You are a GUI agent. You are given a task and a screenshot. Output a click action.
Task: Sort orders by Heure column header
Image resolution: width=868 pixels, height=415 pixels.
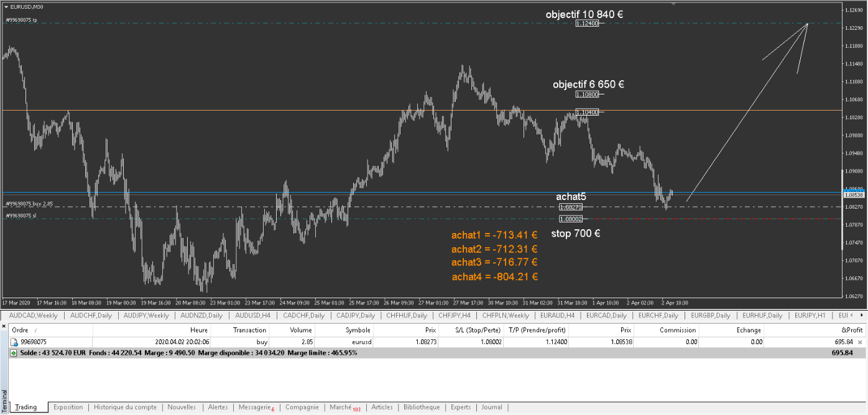click(152, 330)
